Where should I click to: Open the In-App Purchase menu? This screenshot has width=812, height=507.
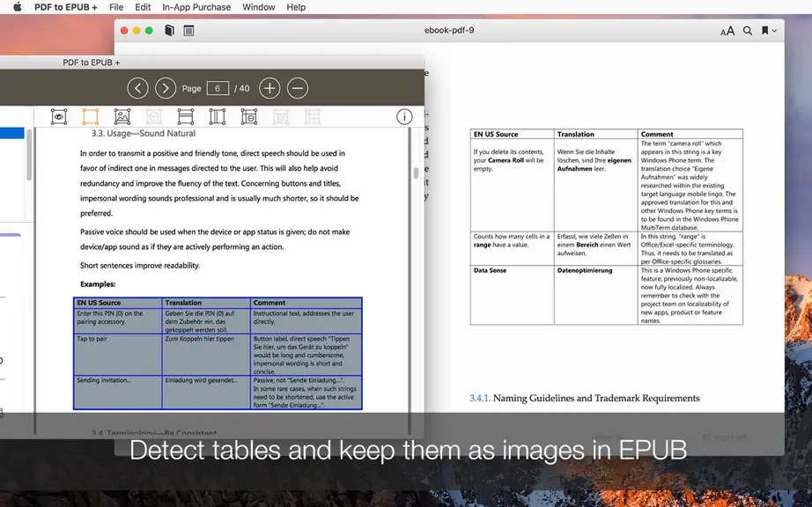196,7
